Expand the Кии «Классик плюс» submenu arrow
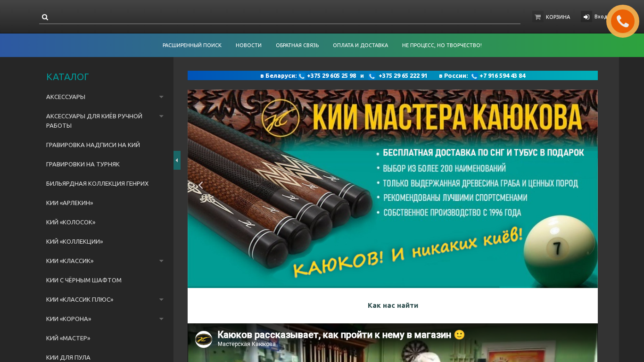The height and width of the screenshot is (362, 644). click(x=161, y=300)
